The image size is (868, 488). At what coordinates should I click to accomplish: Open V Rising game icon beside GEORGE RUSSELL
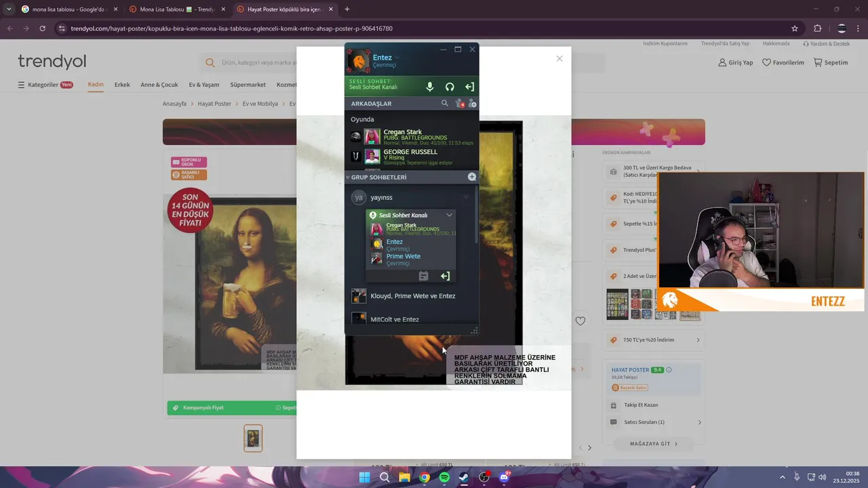point(355,157)
